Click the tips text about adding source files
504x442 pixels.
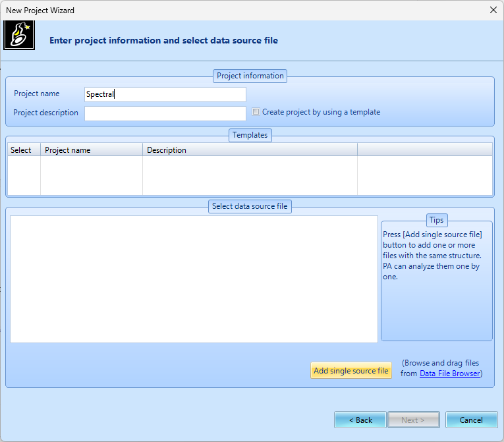coord(432,256)
